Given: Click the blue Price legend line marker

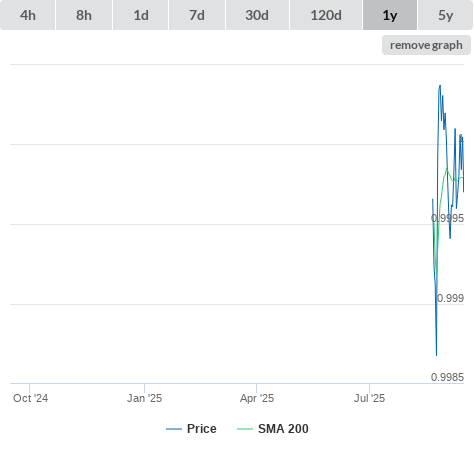Looking at the screenshot, I should click(174, 429).
